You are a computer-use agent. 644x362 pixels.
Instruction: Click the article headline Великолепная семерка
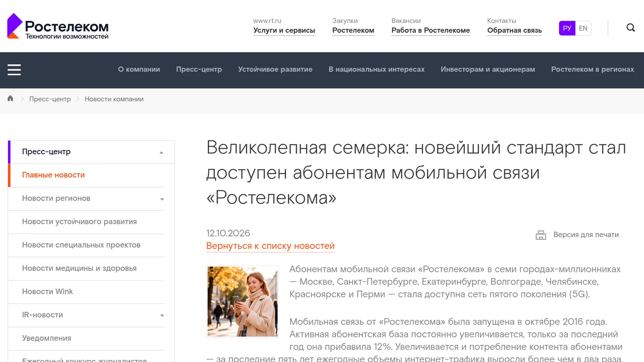416,173
